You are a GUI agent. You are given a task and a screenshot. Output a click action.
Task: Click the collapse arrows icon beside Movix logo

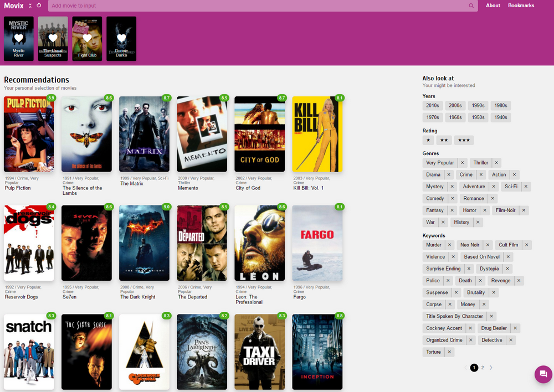tap(30, 6)
